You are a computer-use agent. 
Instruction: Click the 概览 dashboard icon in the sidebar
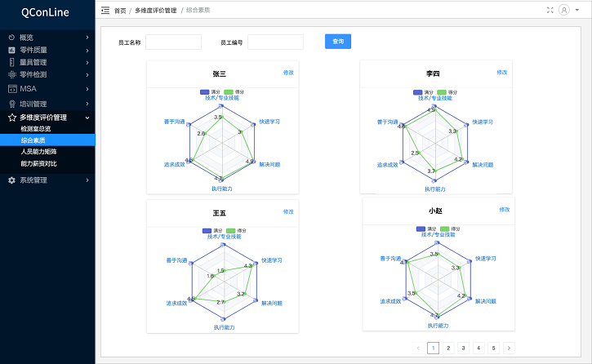tap(11, 38)
